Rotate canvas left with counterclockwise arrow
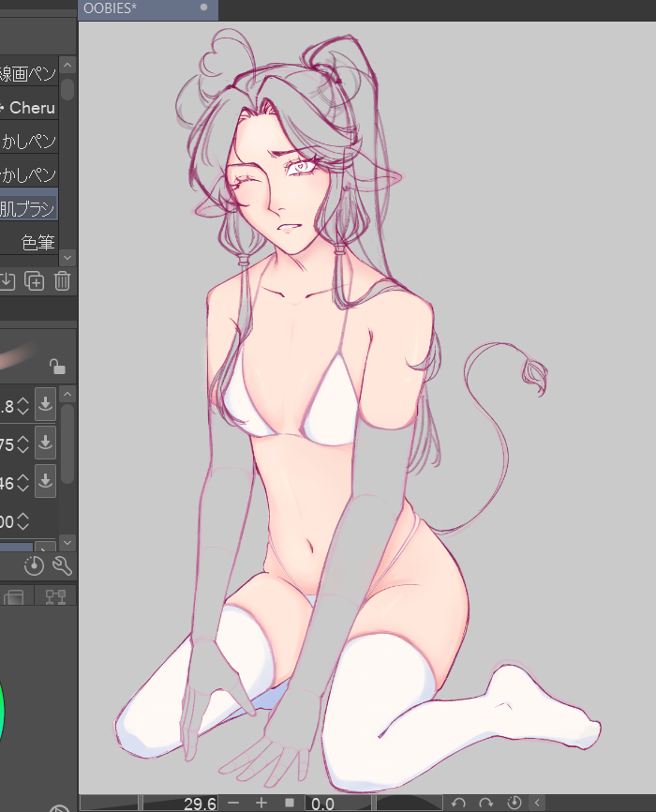This screenshot has height=812, width=656. click(x=458, y=804)
